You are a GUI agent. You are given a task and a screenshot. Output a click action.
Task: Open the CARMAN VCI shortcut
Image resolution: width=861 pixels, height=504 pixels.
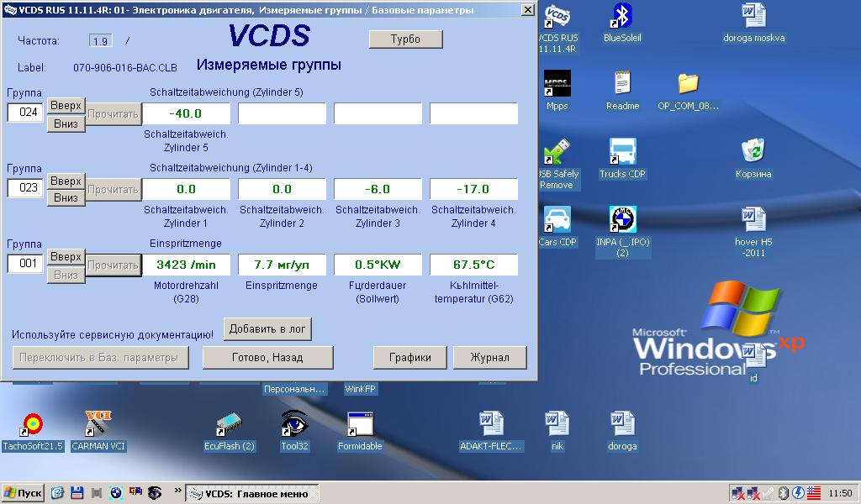click(x=98, y=431)
